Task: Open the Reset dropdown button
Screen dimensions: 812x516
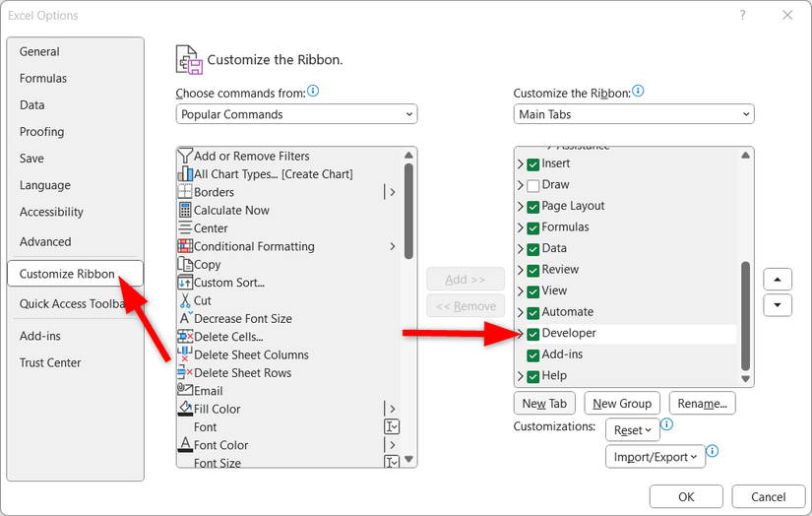Action: (x=632, y=430)
